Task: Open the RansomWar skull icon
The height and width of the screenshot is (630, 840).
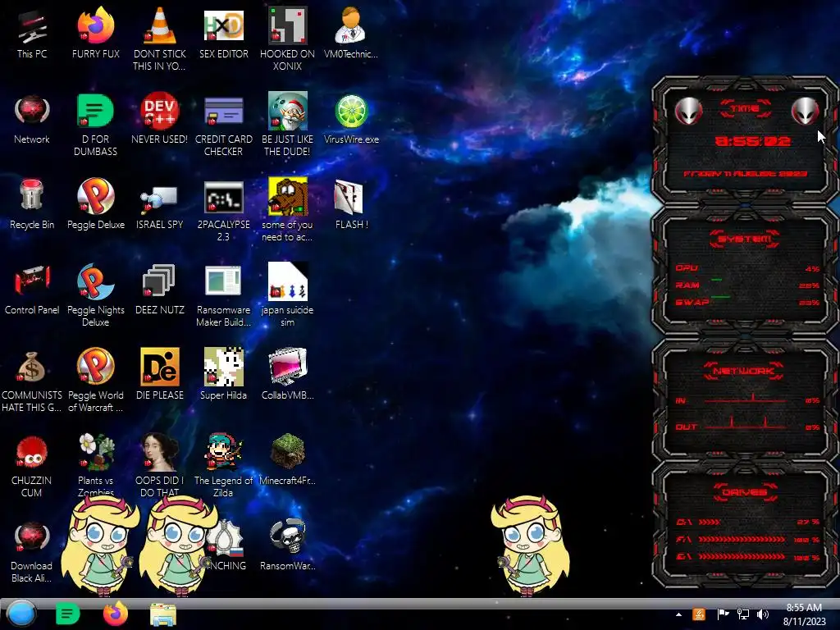Action: tap(287, 543)
